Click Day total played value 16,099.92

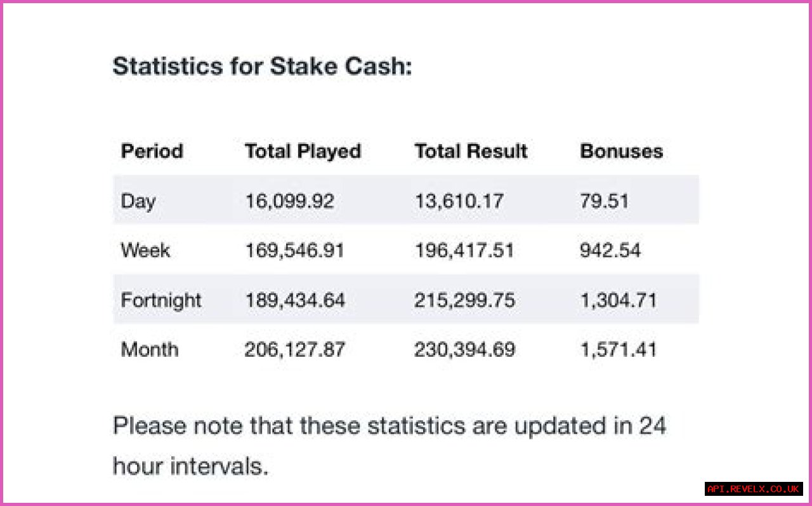point(289,201)
